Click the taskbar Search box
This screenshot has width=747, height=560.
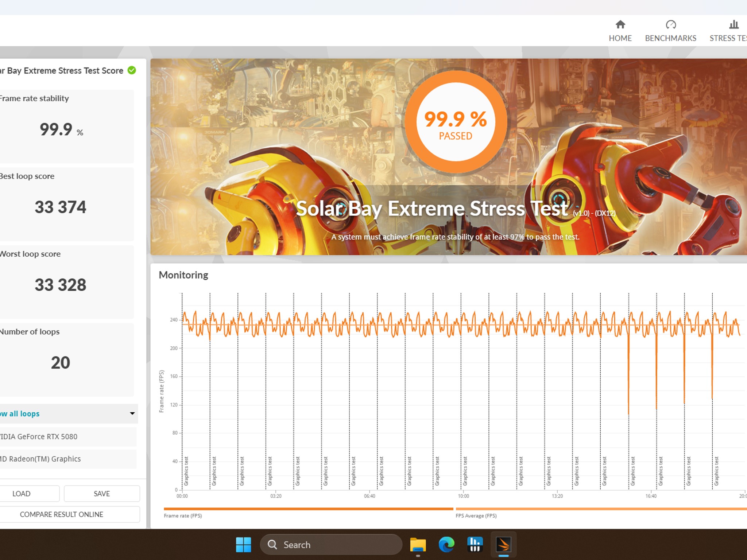point(331,545)
